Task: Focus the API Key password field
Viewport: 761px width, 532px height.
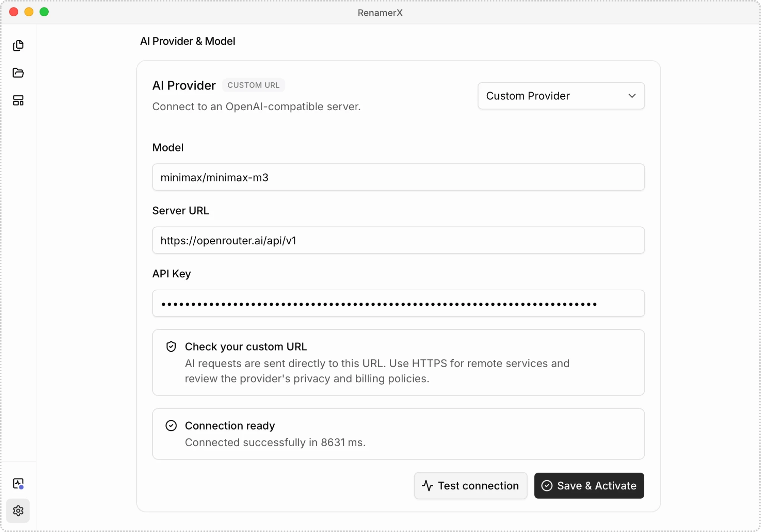Action: (x=398, y=303)
